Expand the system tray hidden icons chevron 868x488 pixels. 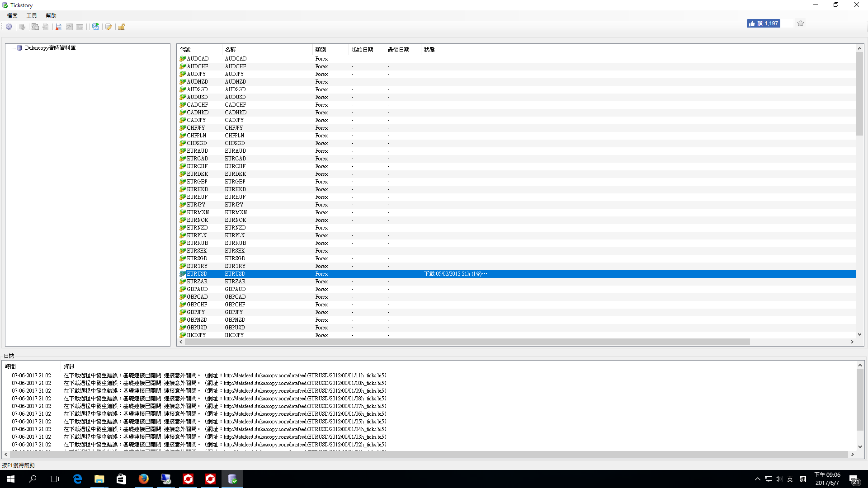[x=758, y=479]
